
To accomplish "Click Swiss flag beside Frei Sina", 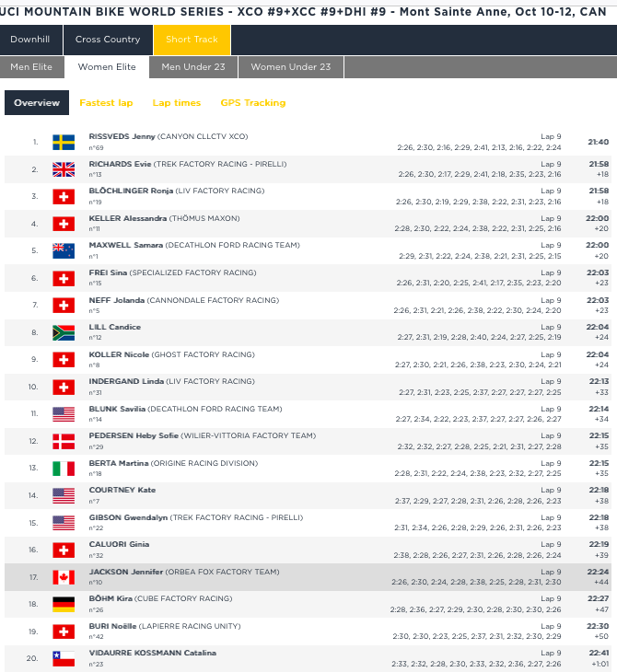I will click(64, 279).
